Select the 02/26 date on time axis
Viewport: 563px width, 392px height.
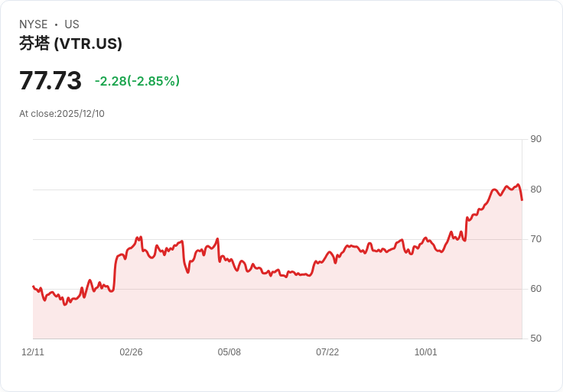point(131,352)
